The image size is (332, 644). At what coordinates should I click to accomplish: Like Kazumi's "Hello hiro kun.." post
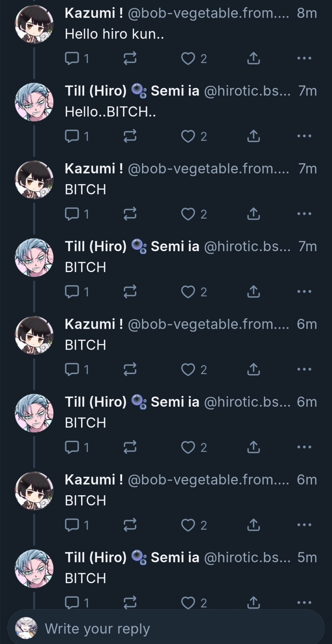(188, 58)
